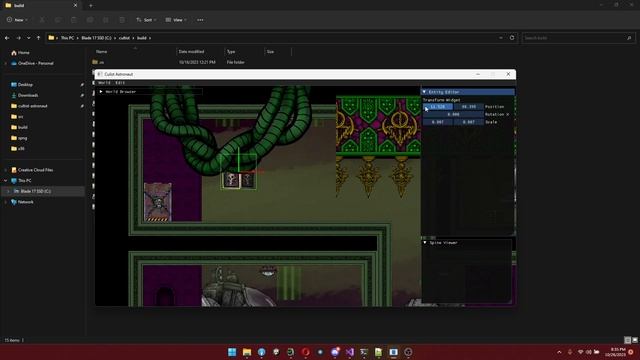This screenshot has width=640, height=360.
Task: Open Visual Studio from the taskbar
Action: [x=349, y=352]
